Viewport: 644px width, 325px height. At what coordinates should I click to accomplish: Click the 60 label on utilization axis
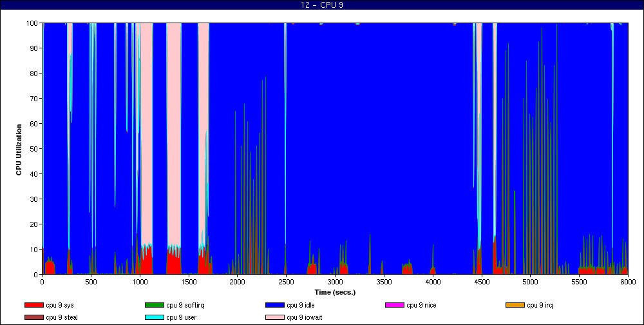point(34,123)
